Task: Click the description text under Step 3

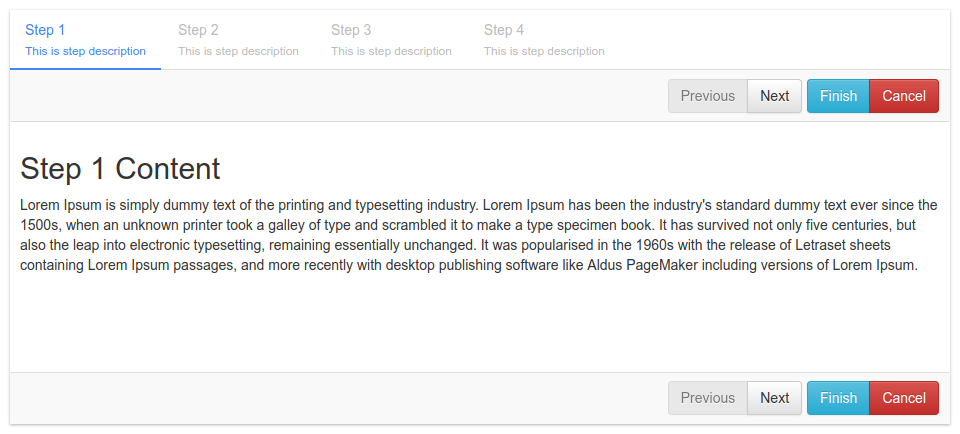Action: 391,51
